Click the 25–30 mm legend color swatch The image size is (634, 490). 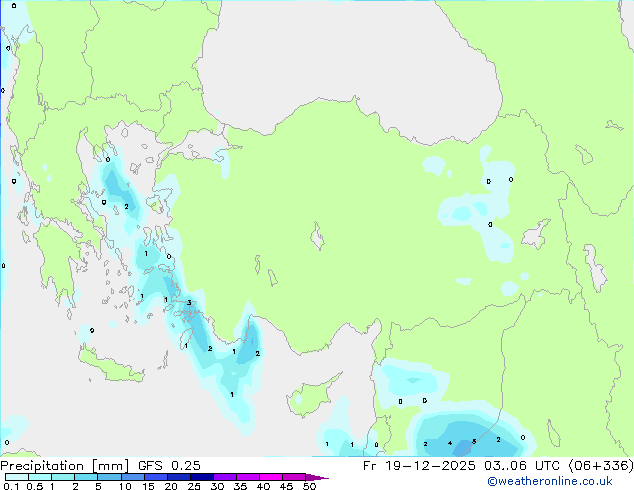click(202, 477)
